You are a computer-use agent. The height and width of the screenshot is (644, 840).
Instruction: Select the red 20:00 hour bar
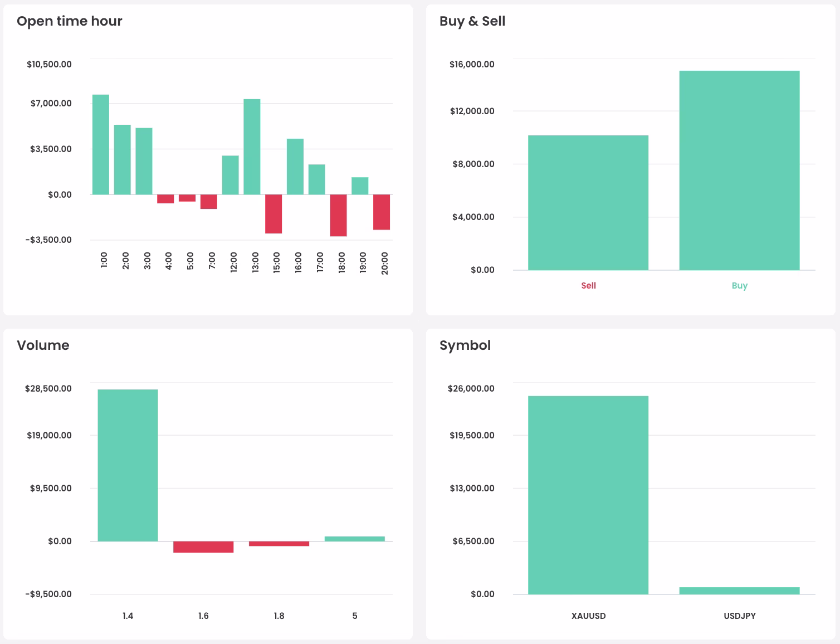tap(382, 212)
